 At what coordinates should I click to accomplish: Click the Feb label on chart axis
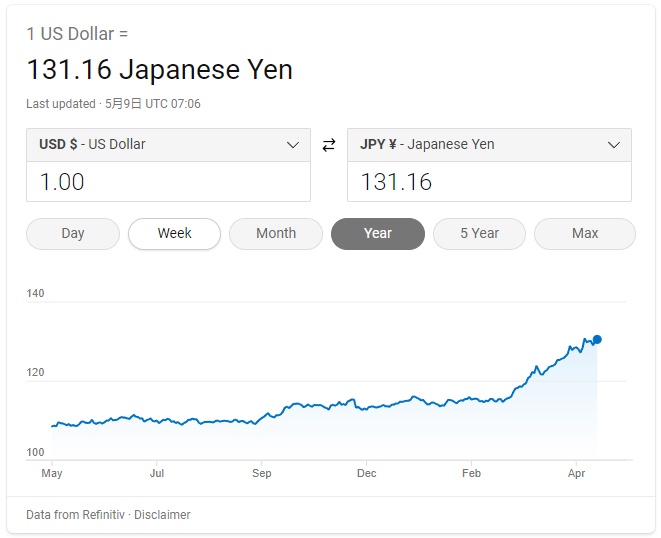click(x=472, y=473)
